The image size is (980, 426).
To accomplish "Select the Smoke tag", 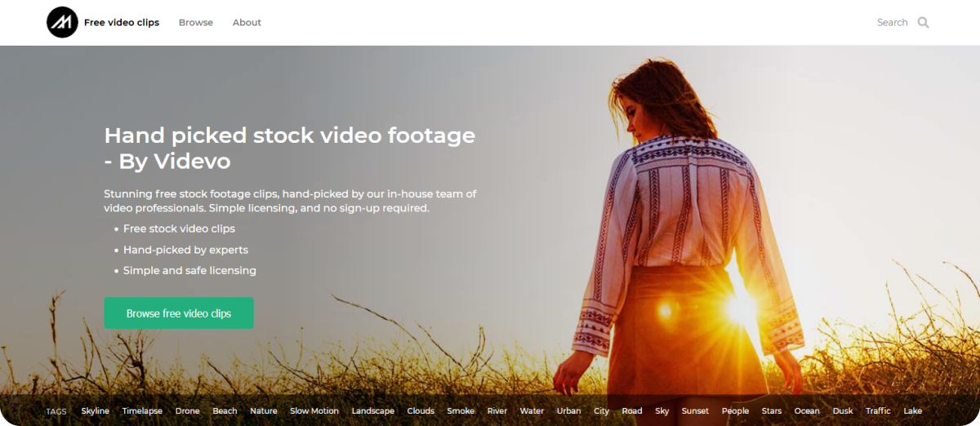I will (x=461, y=411).
